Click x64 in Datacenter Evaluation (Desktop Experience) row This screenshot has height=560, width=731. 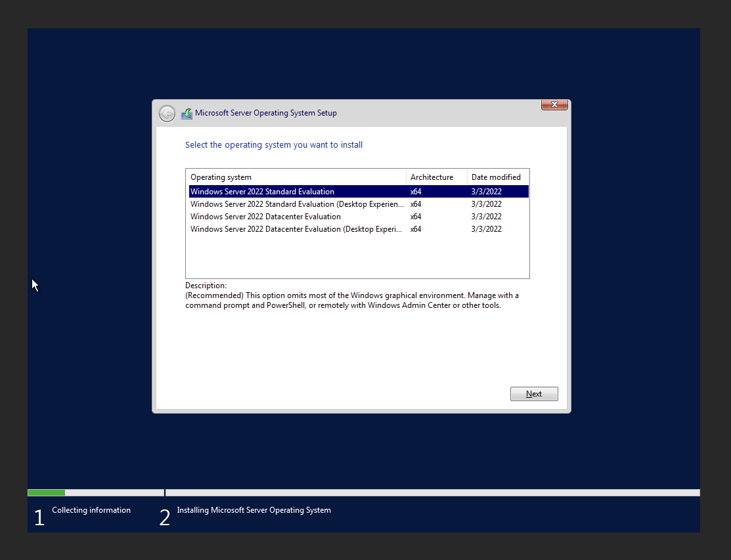pos(416,229)
